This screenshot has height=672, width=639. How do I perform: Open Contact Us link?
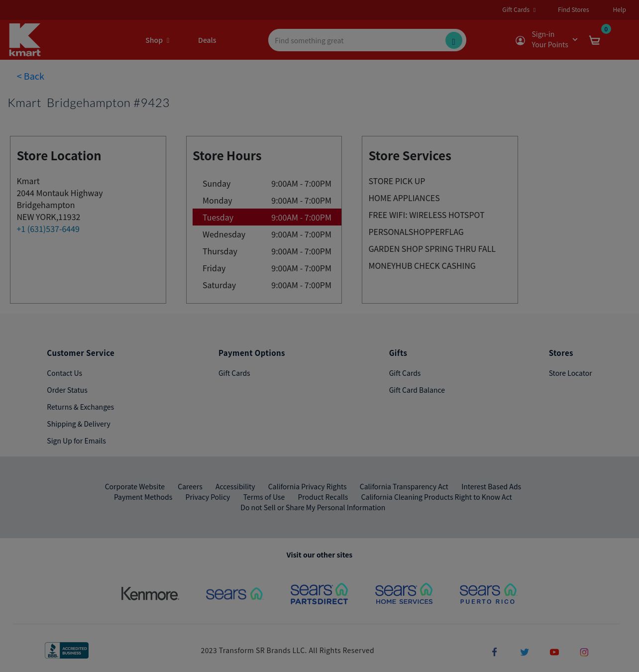point(64,373)
